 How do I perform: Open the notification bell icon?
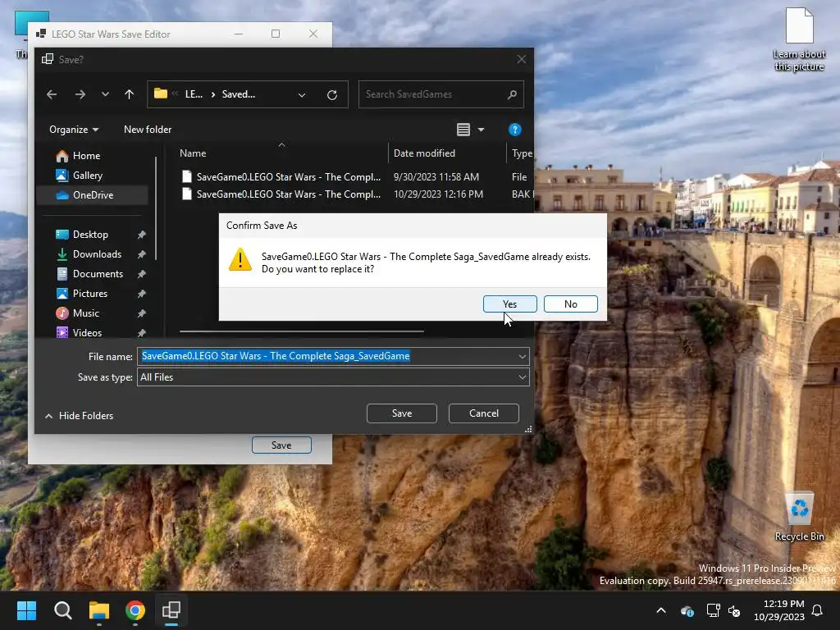point(818,610)
